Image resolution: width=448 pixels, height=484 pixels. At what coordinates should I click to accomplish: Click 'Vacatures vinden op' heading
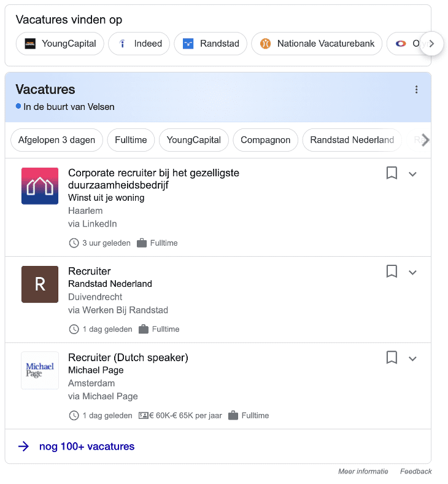pyautogui.click(x=69, y=20)
